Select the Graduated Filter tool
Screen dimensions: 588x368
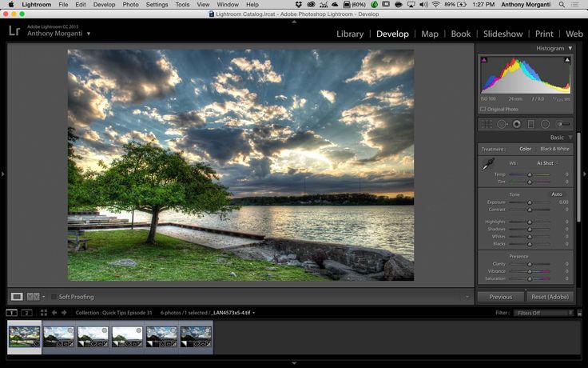(531, 124)
